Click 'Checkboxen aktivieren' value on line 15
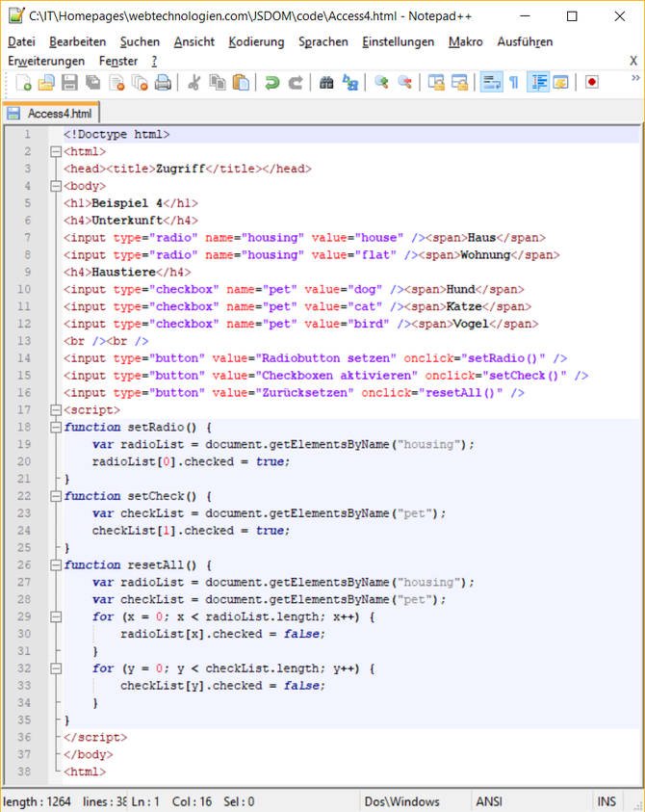 (337, 376)
